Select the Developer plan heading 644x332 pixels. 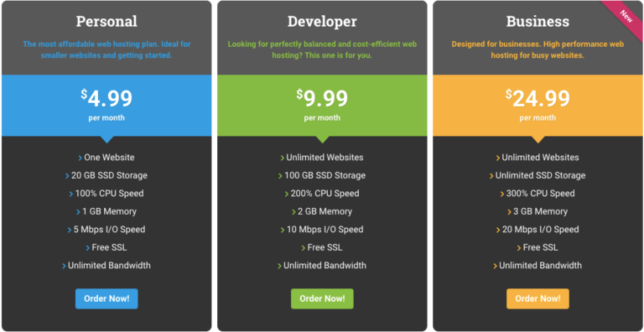pos(322,21)
